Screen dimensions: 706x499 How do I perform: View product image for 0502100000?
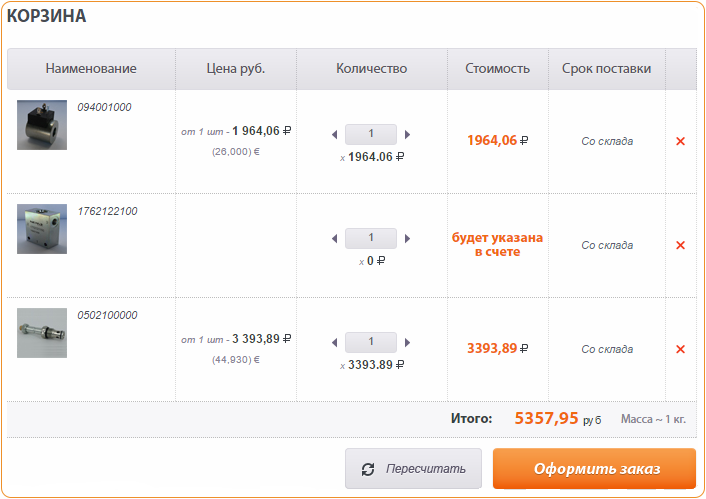(42, 333)
